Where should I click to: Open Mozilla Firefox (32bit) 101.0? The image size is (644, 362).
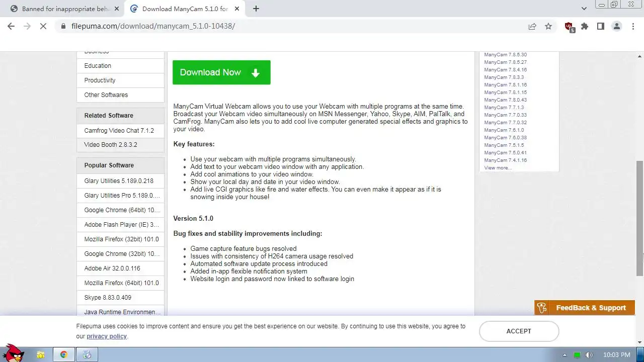click(x=120, y=239)
